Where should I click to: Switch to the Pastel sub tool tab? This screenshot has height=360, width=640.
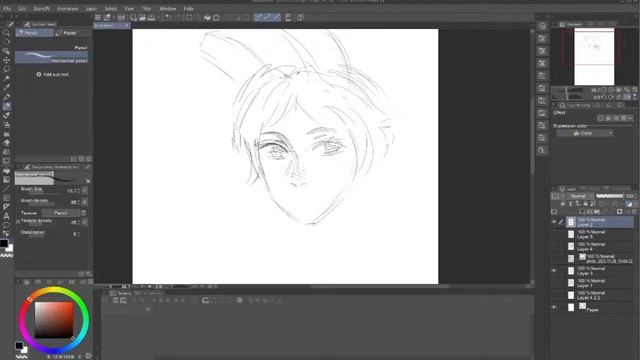[72, 33]
